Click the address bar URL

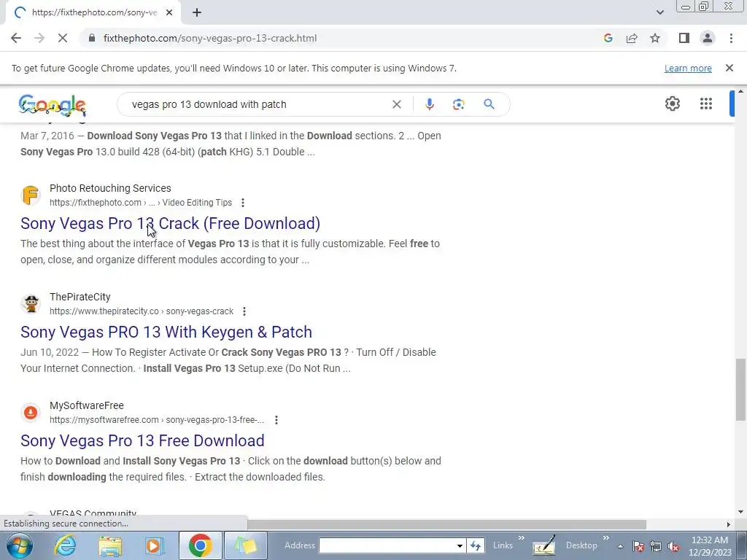[x=210, y=38]
